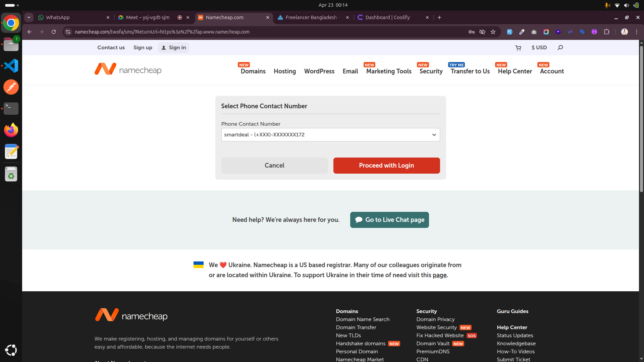This screenshot has height=362, width=644.
Task: Show applications via Ubuntu logo
Action: 11,350
